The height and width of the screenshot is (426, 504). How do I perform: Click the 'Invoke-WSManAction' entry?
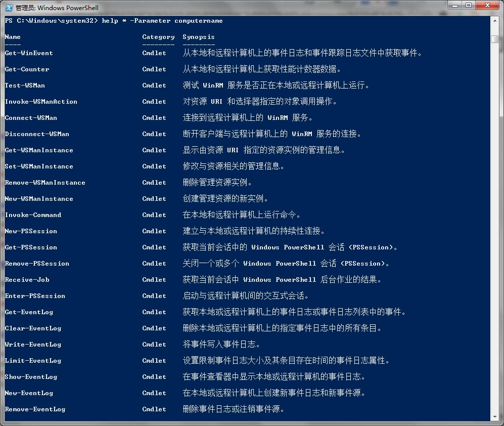[x=41, y=102]
